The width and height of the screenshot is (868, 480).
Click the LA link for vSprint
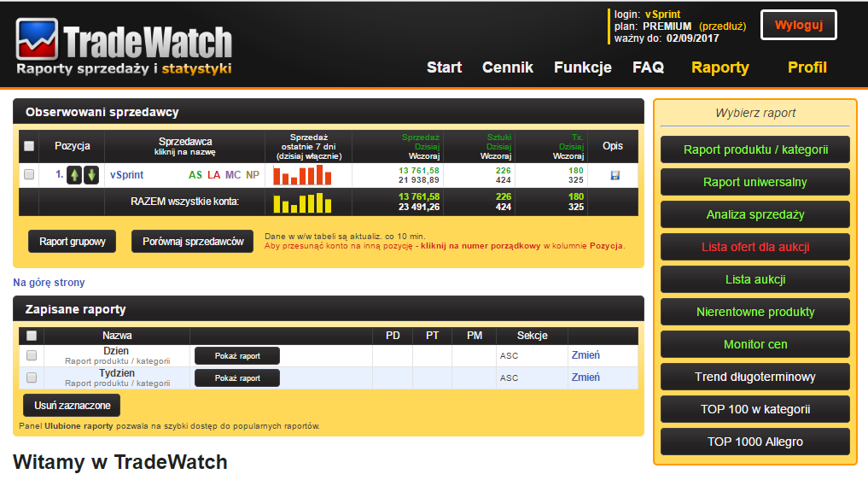[213, 175]
